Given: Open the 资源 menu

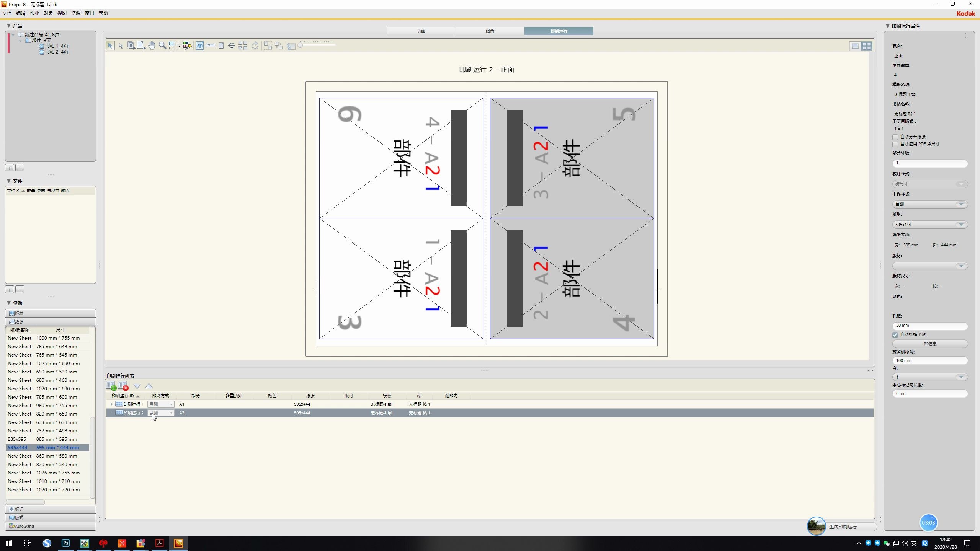Looking at the screenshot, I should point(76,13).
